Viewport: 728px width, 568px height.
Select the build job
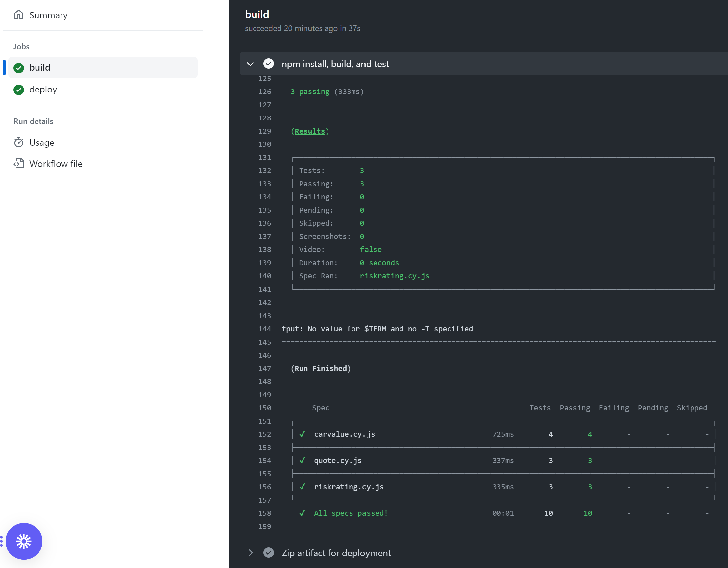pos(40,68)
